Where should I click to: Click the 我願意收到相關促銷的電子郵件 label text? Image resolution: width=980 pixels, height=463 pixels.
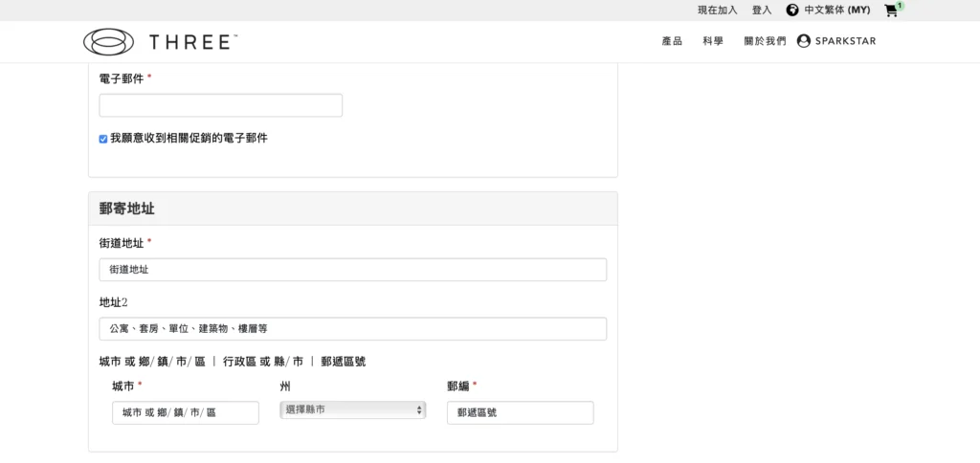click(x=189, y=138)
